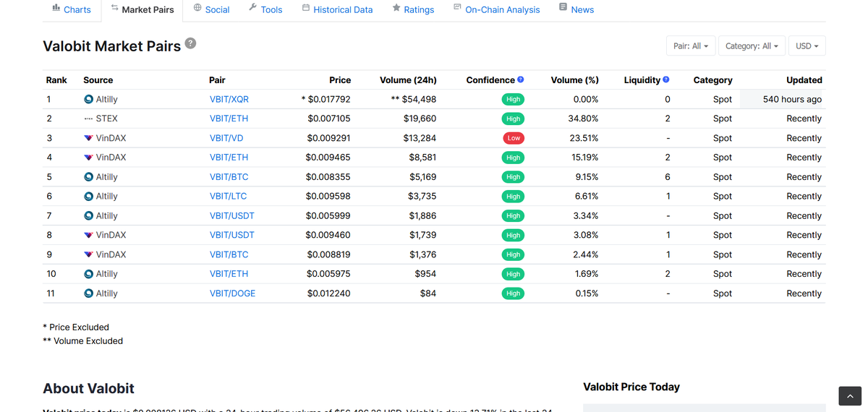This screenshot has width=868, height=412.
Task: Click the Volume (%) column header
Action: point(574,80)
